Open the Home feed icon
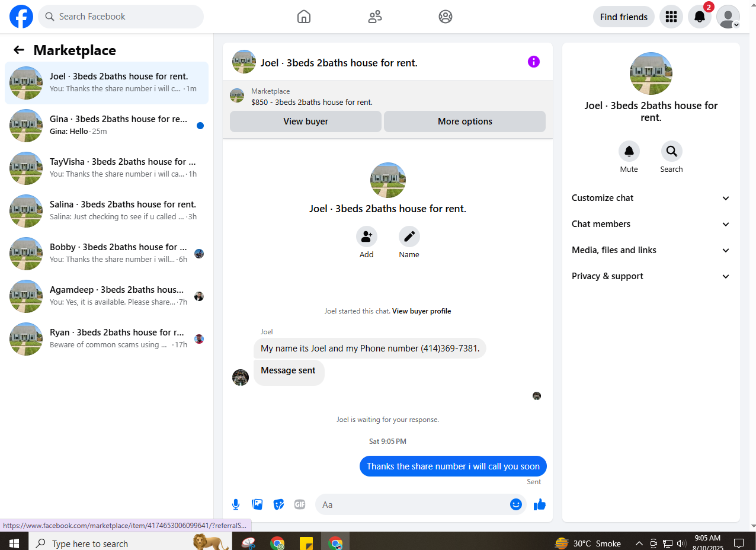Image resolution: width=756 pixels, height=550 pixels. coord(304,17)
